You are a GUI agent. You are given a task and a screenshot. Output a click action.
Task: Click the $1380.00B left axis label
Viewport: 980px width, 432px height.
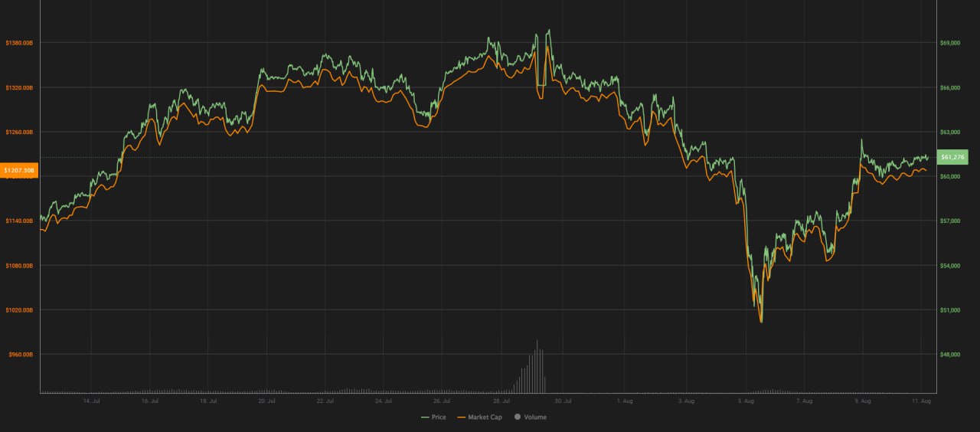[18, 43]
